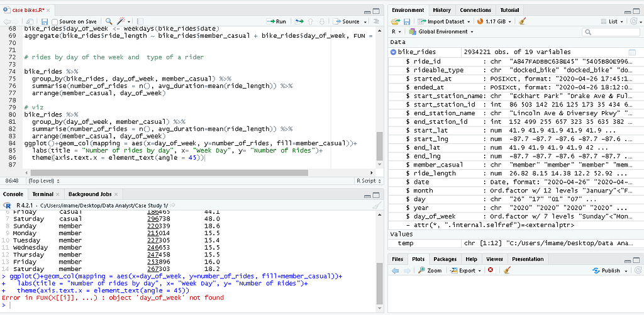Switch to the Viewer tab
The width and height of the screenshot is (644, 315).
click(494, 259)
